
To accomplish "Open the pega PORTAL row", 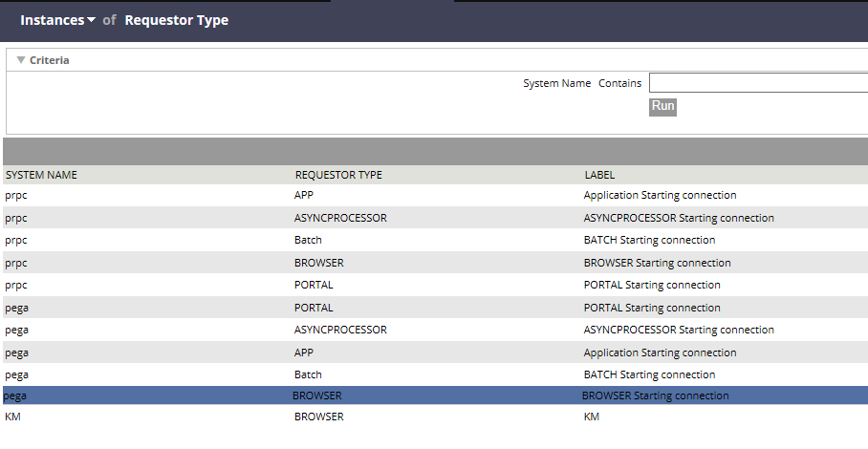I will tap(435, 308).
